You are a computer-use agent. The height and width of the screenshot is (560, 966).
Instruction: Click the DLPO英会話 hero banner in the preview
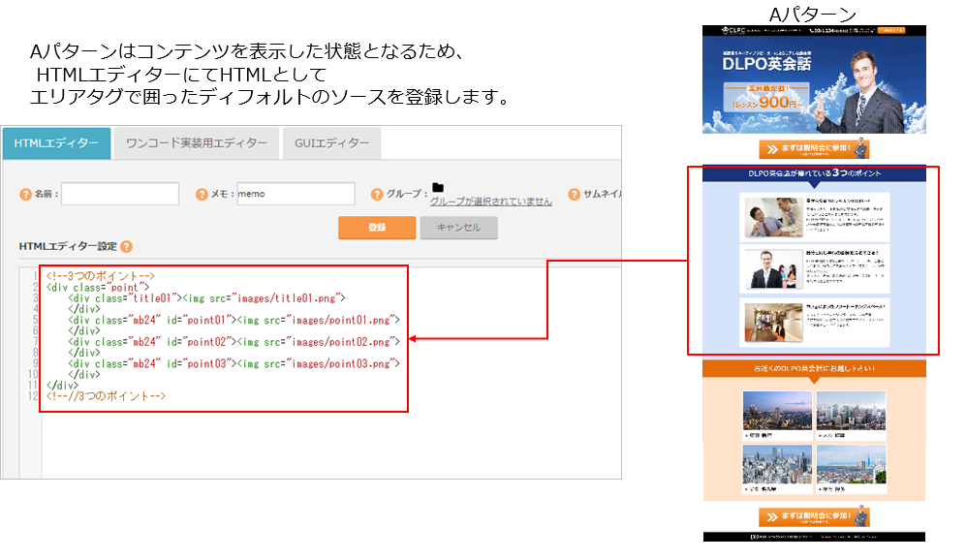pyautogui.click(x=815, y=84)
